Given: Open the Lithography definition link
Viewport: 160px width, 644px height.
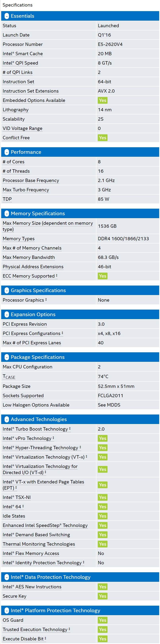Looking at the screenshot, I should 16,110.
